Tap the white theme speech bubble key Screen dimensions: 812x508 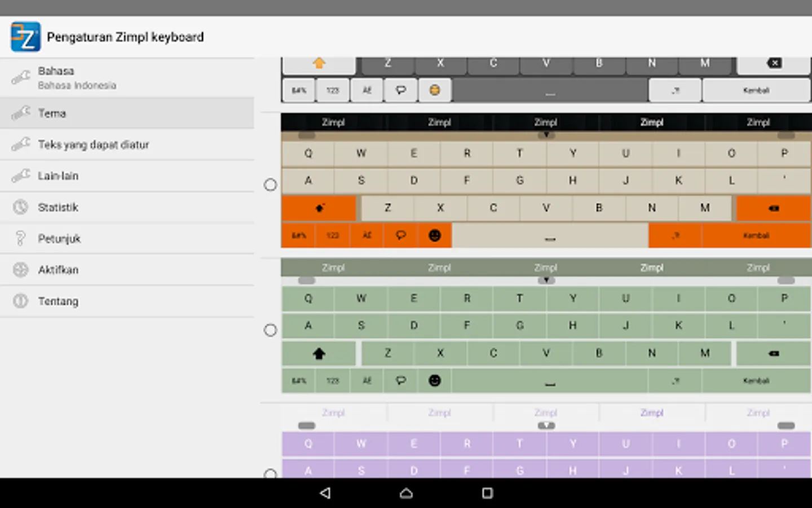[401, 90]
